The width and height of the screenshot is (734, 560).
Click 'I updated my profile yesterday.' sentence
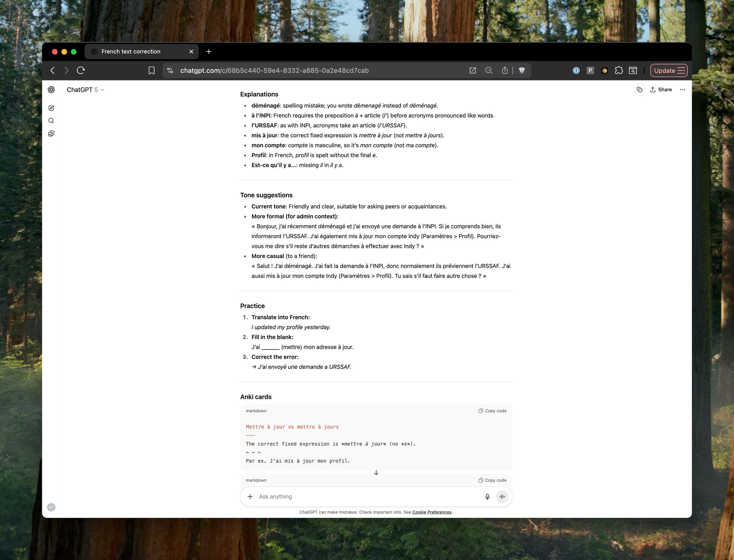[x=291, y=327]
